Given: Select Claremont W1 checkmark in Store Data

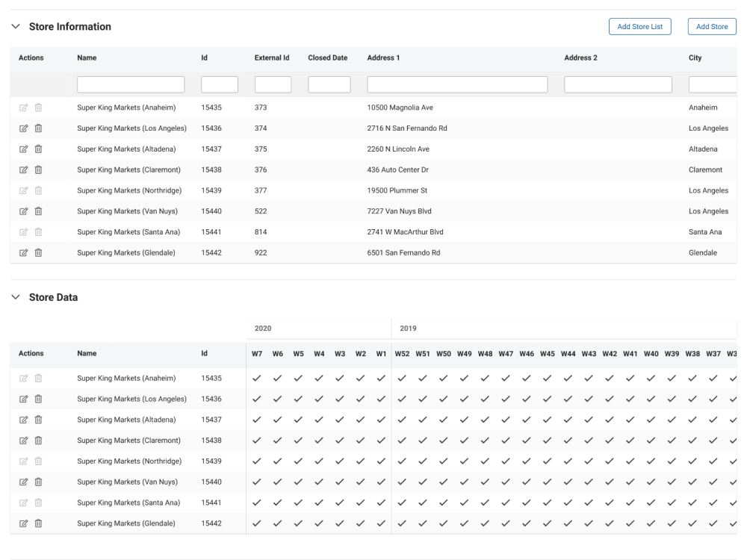Looking at the screenshot, I should [x=381, y=441].
